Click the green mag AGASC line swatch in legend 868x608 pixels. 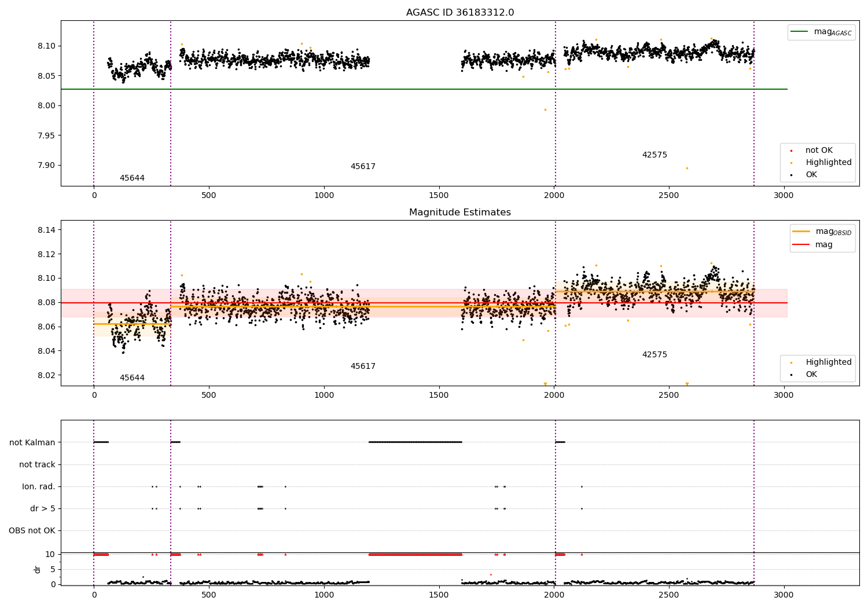click(800, 32)
